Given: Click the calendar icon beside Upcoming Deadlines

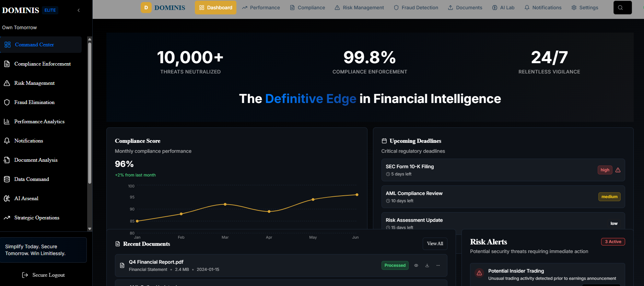Looking at the screenshot, I should (x=384, y=141).
